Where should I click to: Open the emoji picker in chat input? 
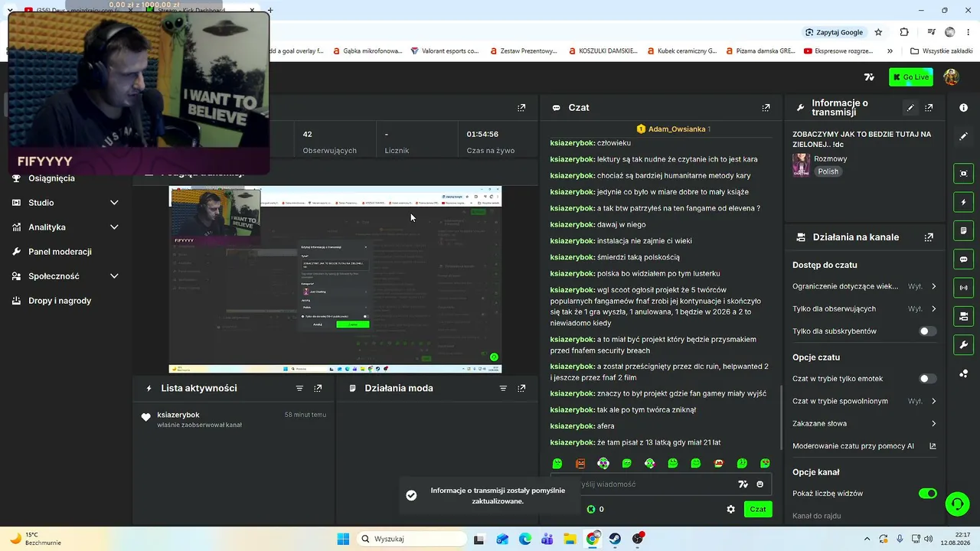759,484
